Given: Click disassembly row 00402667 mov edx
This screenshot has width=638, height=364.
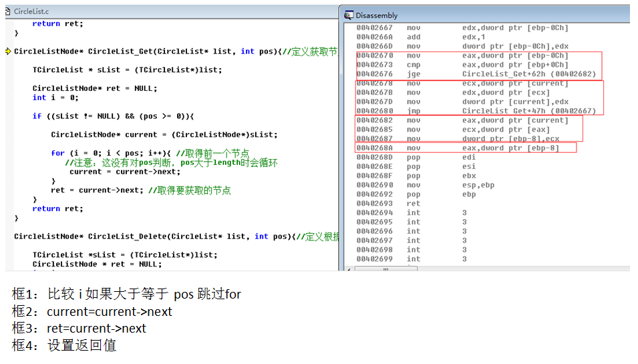Looking at the screenshot, I should point(462,27).
